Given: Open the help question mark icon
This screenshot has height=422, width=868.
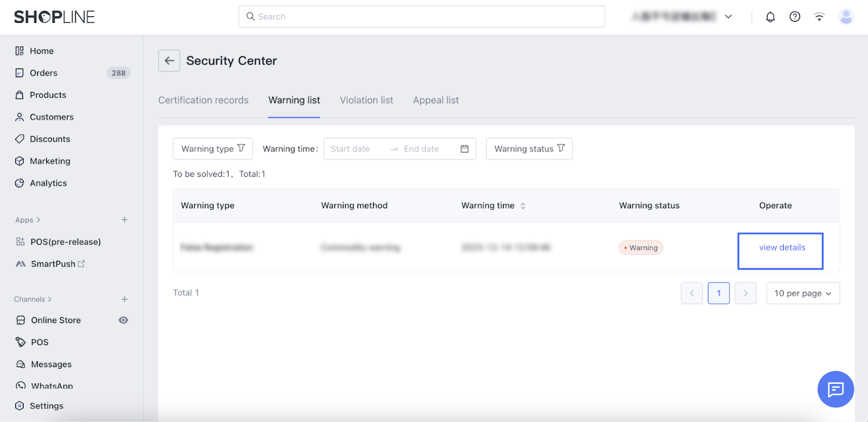Looking at the screenshot, I should 794,17.
